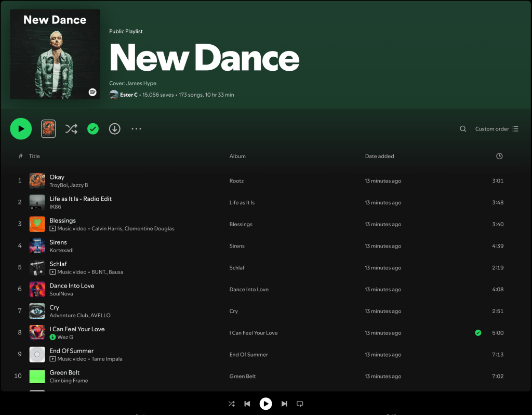This screenshot has height=415, width=532.
Task: Click the Music video icon under End Of Summer
Action: point(52,359)
